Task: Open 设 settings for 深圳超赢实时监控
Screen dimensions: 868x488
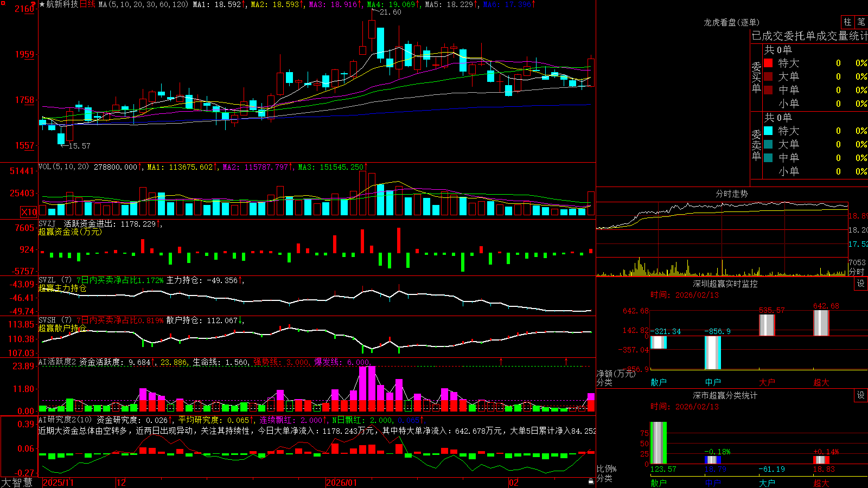Action: pyautogui.click(x=861, y=284)
